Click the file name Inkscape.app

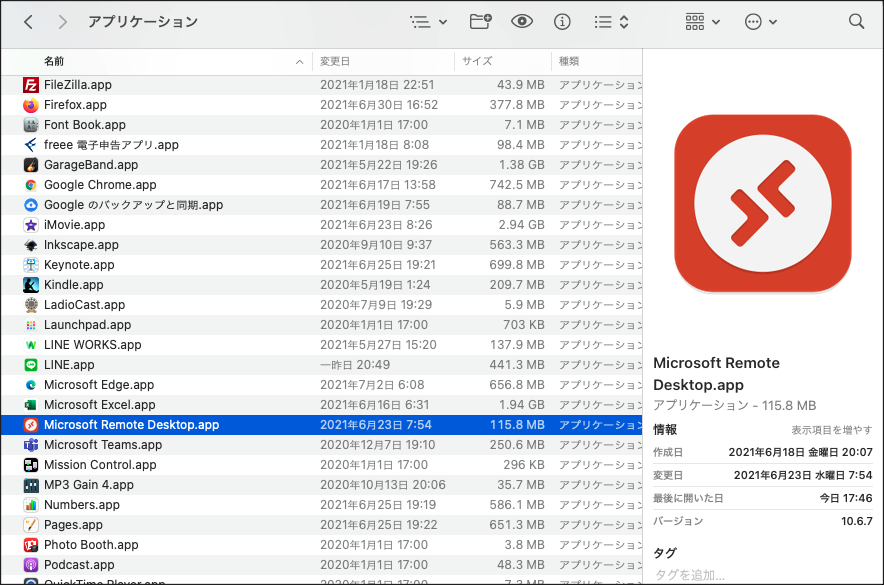point(81,245)
